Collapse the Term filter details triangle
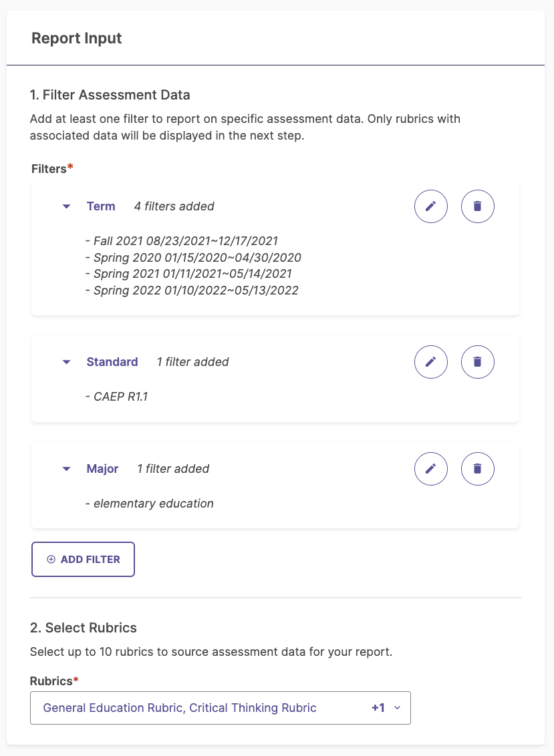The width and height of the screenshot is (554, 756). tap(67, 206)
